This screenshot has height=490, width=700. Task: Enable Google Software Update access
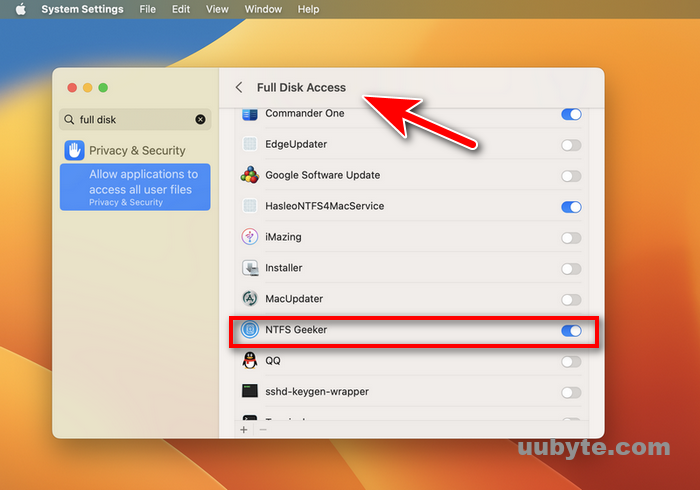[571, 176]
